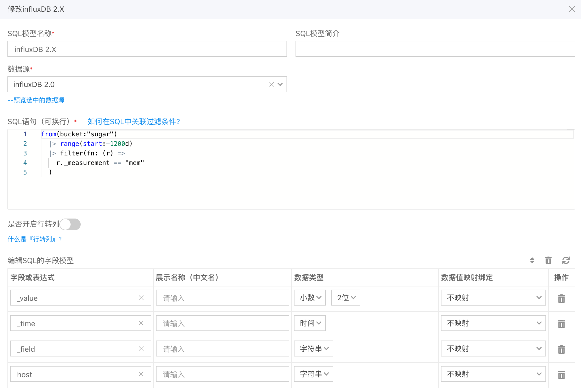Focus the SQL模型简介 input field
The image size is (581, 392).
(435, 49)
